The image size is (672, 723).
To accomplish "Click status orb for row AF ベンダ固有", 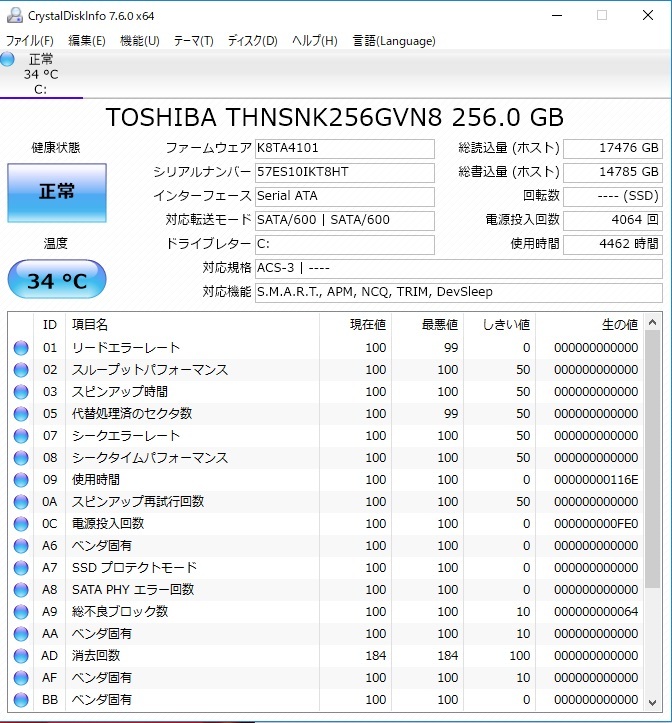I will (21, 678).
